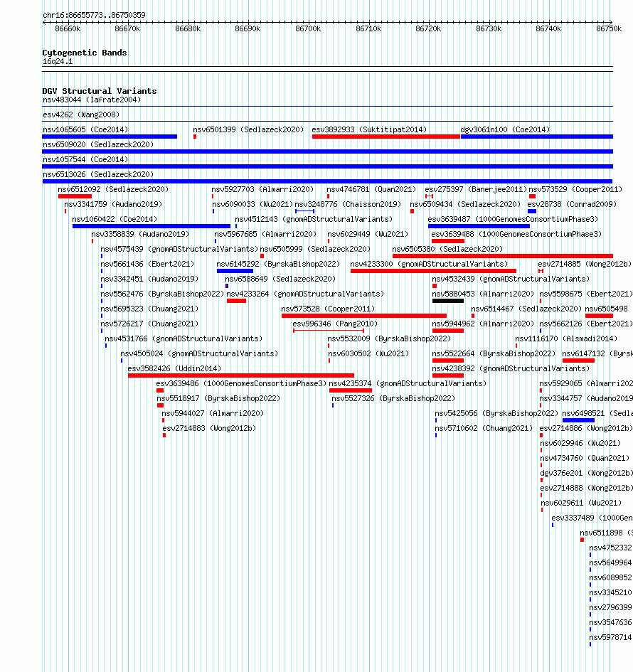This screenshot has height=672, width=633.
Task: Open nsv6509020 (Sedlazeck2020) variant
Action: click(97, 145)
